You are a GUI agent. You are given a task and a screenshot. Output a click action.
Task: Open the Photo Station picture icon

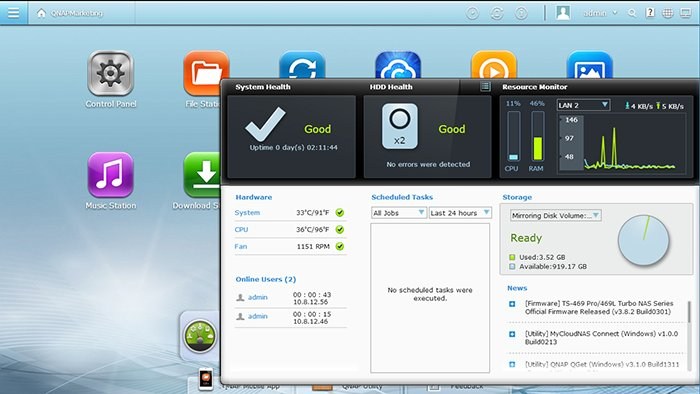590,65
